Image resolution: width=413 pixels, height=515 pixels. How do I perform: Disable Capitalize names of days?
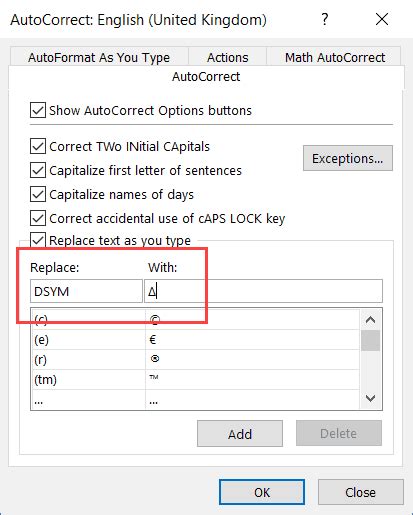coord(38,194)
